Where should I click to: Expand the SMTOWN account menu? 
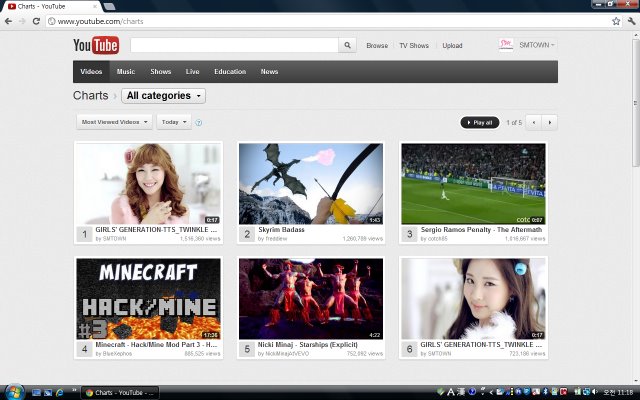[537, 45]
